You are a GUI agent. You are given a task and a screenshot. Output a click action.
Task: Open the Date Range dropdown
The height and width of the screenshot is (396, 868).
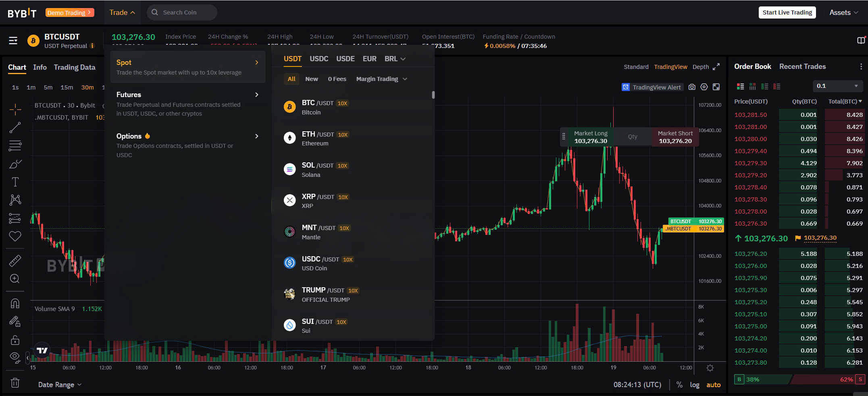click(x=60, y=385)
